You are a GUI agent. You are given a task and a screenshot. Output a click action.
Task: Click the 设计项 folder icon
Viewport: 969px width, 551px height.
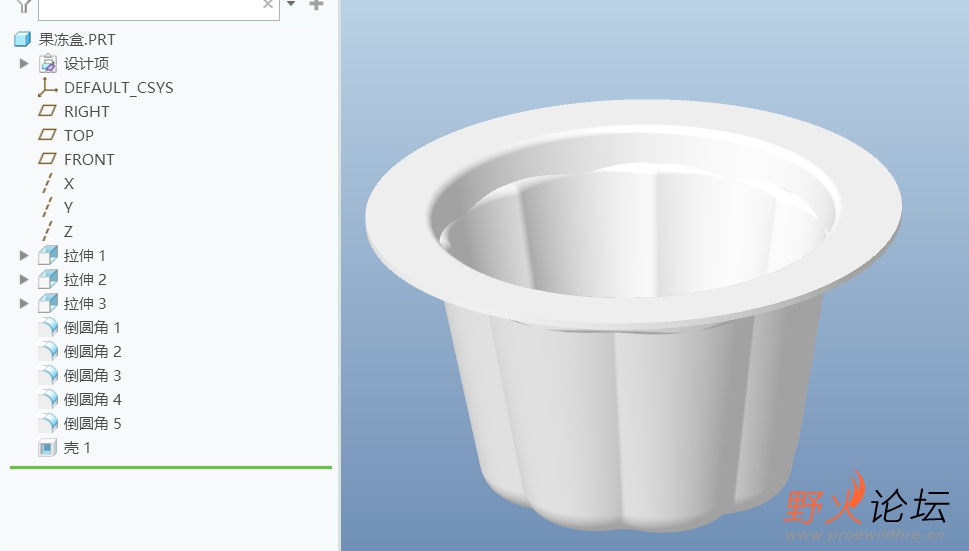(x=48, y=64)
